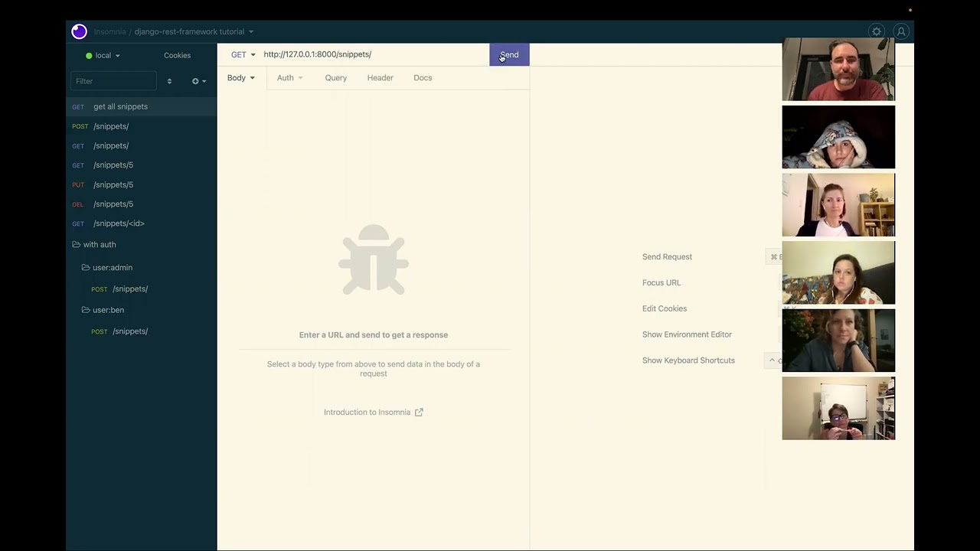Open the Auth type dropdown tab
980x551 pixels.
click(289, 78)
